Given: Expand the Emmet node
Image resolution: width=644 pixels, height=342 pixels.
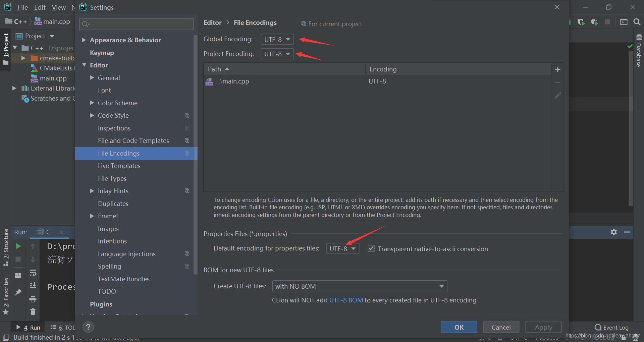Looking at the screenshot, I should (92, 216).
